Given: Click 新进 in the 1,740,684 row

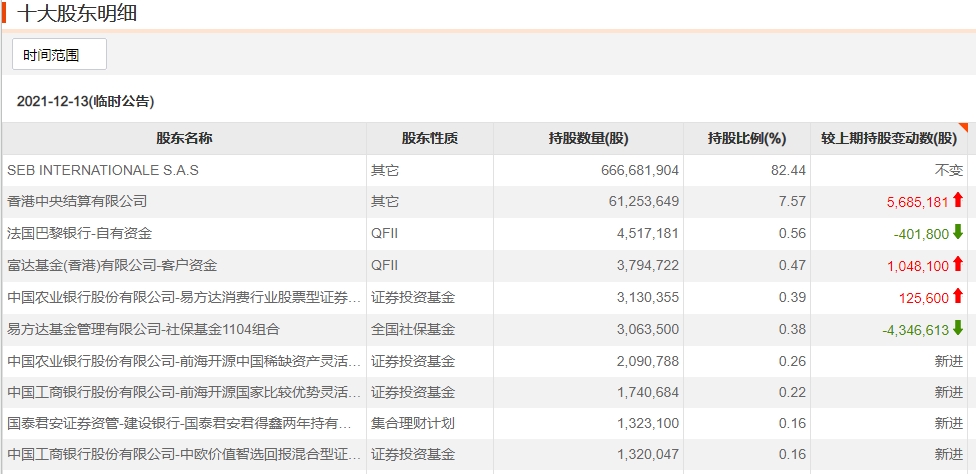Looking at the screenshot, I should 949,393.
